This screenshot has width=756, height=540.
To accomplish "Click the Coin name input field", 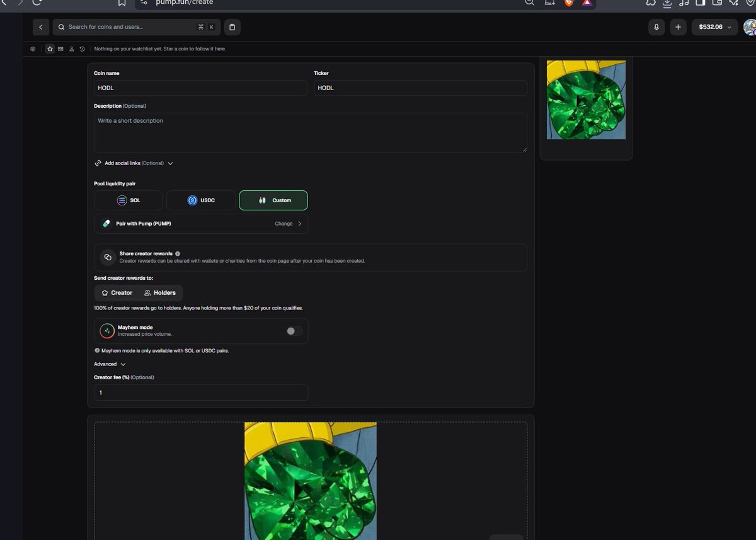I will [x=201, y=88].
